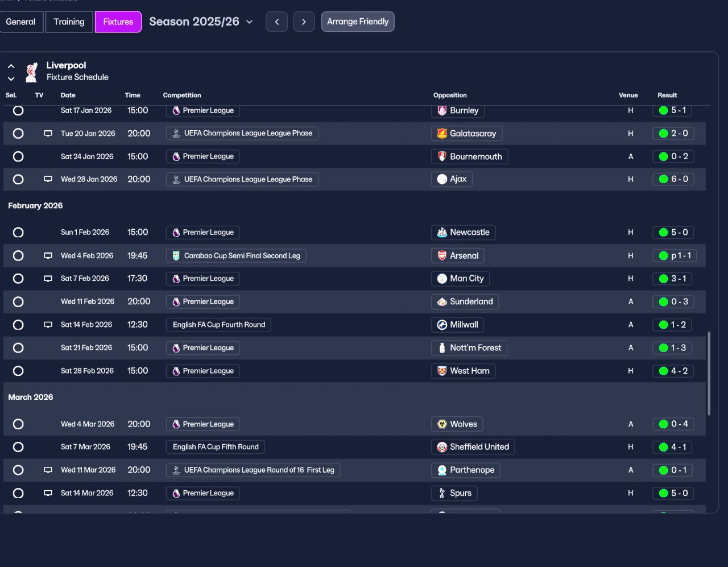728x567 pixels.
Task: Click the TV icon for Tue 20 Jan match
Action: pyautogui.click(x=48, y=134)
